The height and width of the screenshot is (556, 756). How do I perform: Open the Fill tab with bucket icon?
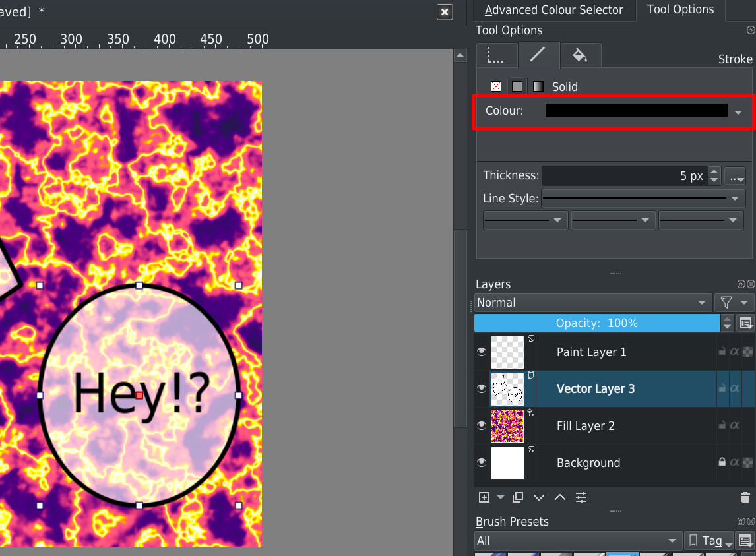[580, 55]
